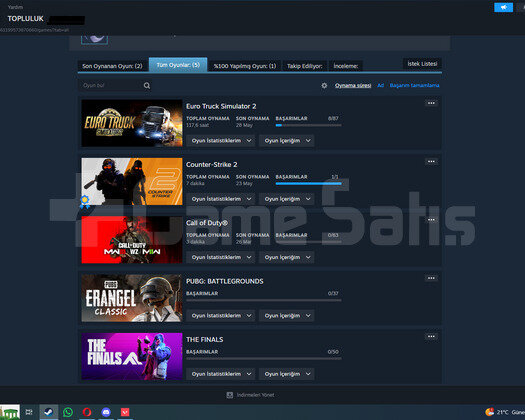Open the TOPLULUK menu
The width and height of the screenshot is (525, 420).
point(25,19)
